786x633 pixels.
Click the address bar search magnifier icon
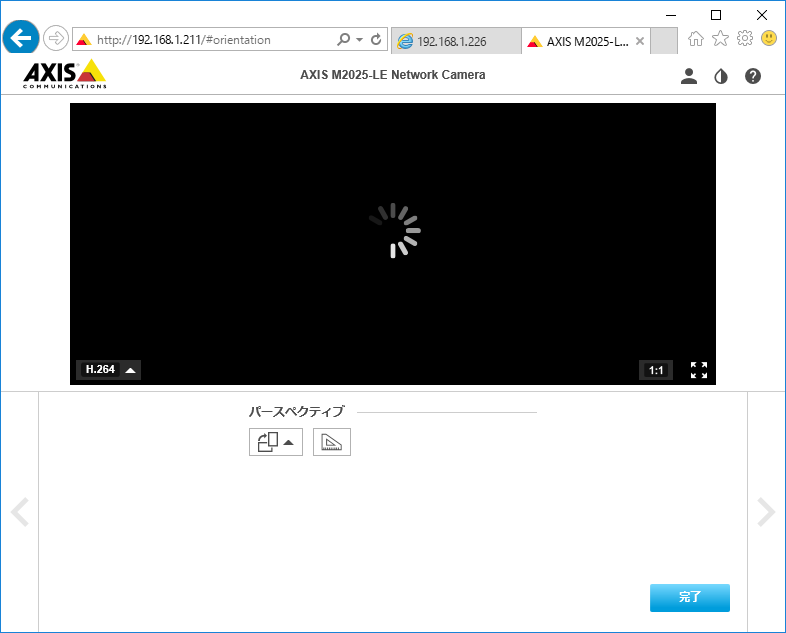pos(343,39)
